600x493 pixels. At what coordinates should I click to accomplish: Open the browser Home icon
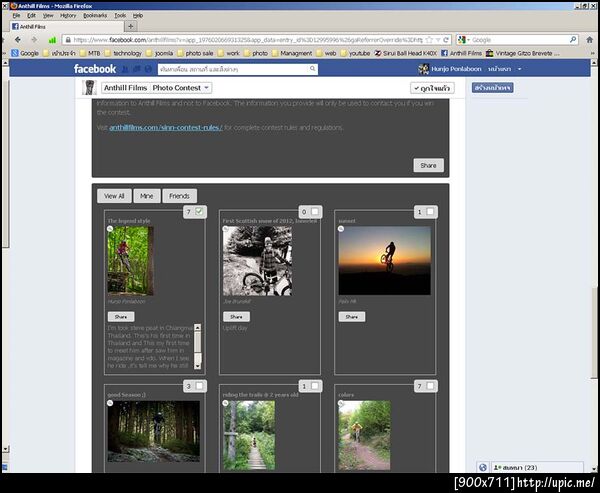click(x=590, y=39)
